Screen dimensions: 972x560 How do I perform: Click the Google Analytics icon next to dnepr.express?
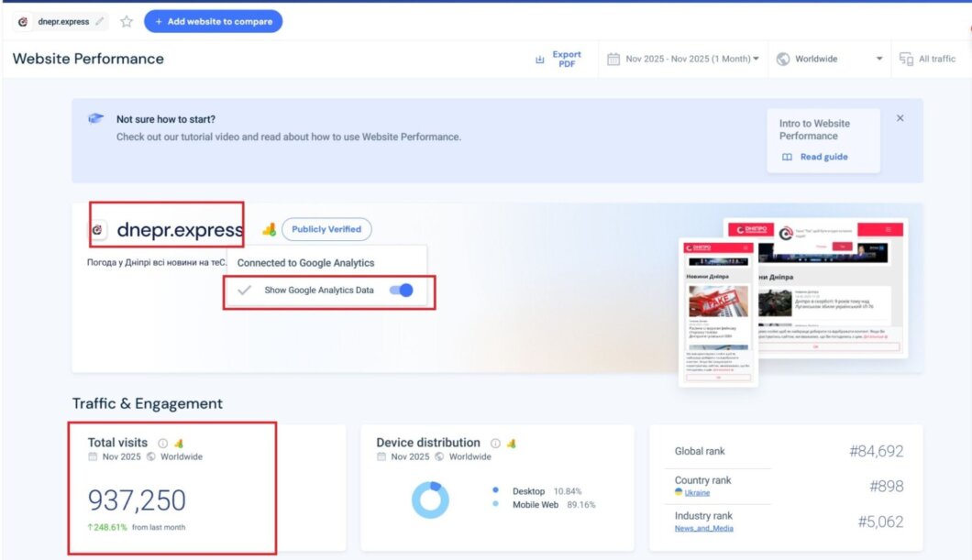coord(269,230)
